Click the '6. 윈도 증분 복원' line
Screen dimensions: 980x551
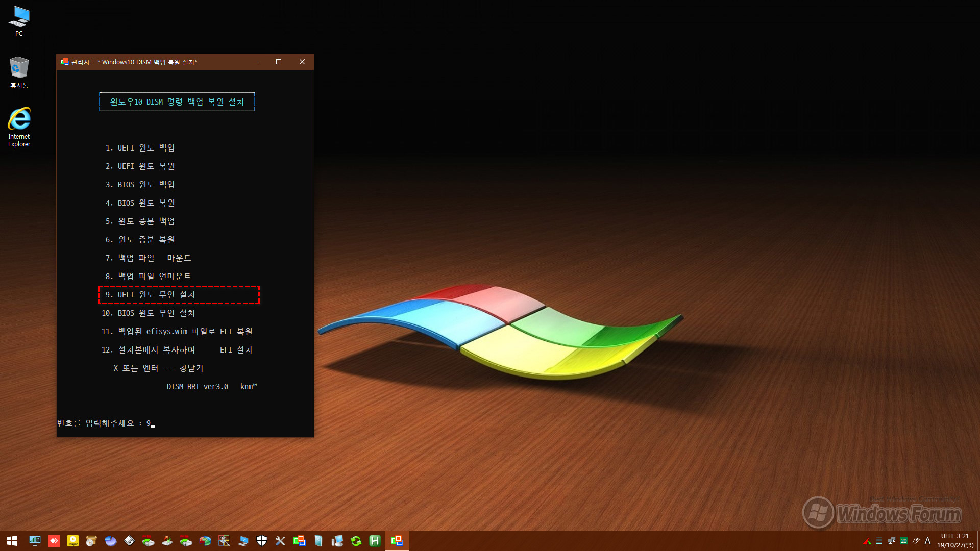tap(140, 240)
